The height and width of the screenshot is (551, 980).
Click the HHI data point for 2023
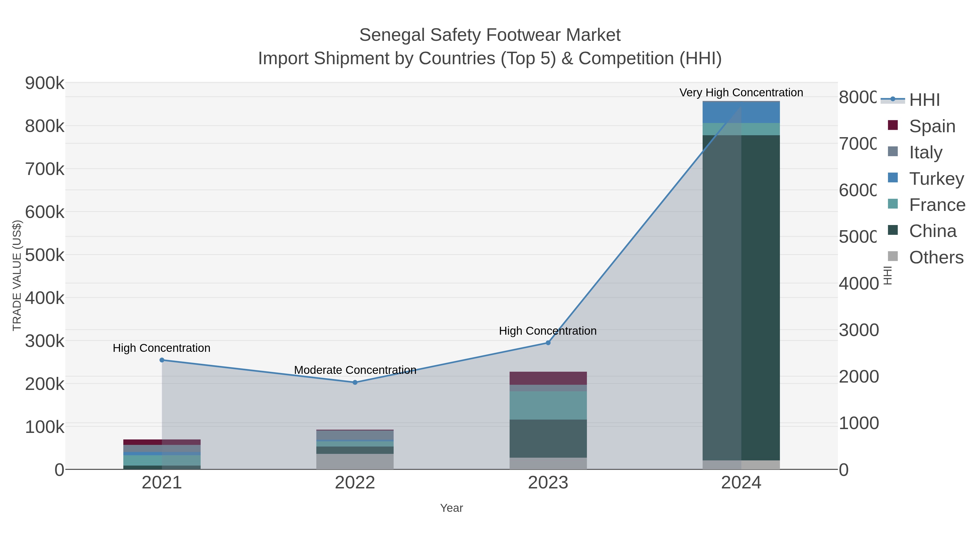point(548,343)
